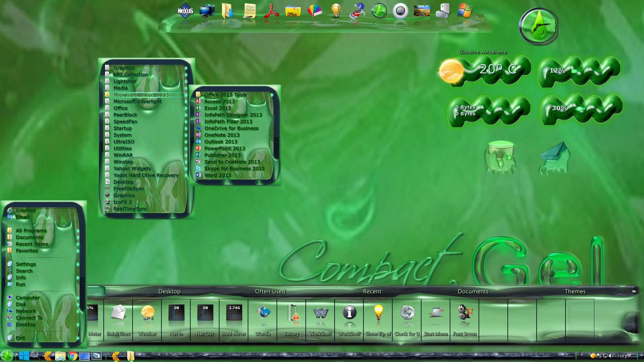
Task: Open the green recycle bin desktop icon
Action: [500, 157]
